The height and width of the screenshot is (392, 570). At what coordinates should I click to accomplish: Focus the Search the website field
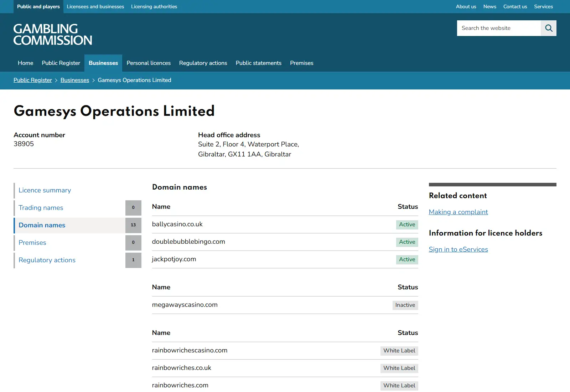(499, 28)
